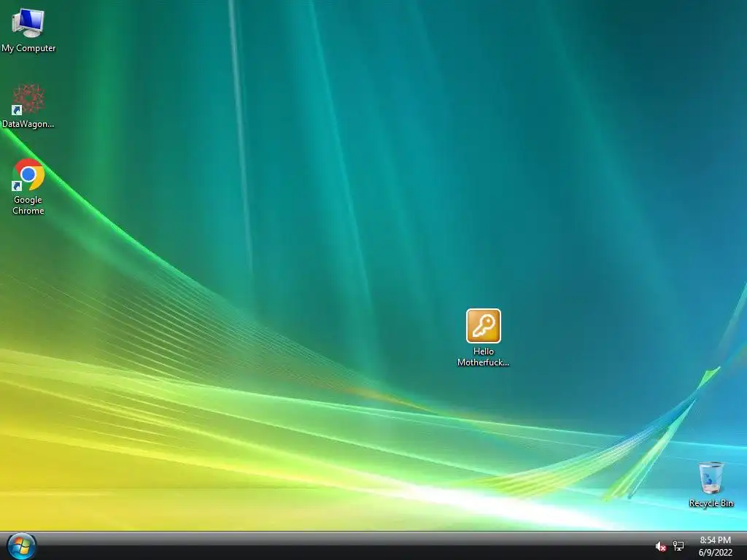Click the 8:54 PM taskbar clock
The width and height of the screenshot is (747, 560).
click(x=715, y=540)
